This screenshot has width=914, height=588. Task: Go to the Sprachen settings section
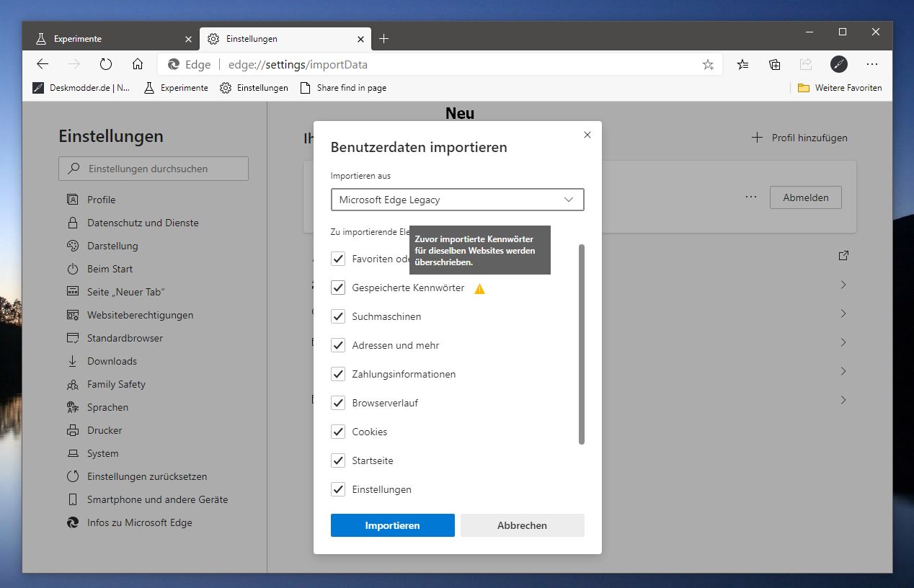click(107, 407)
